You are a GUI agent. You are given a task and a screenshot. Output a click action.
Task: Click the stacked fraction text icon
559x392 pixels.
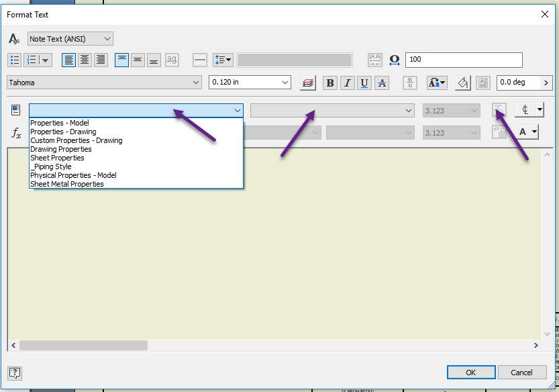[x=409, y=83]
